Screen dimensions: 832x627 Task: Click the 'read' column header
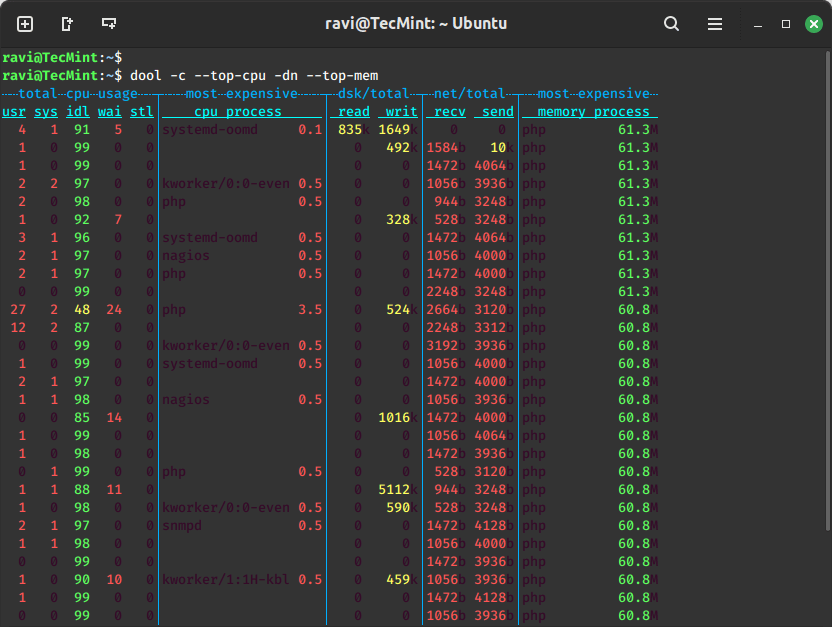(x=354, y=111)
